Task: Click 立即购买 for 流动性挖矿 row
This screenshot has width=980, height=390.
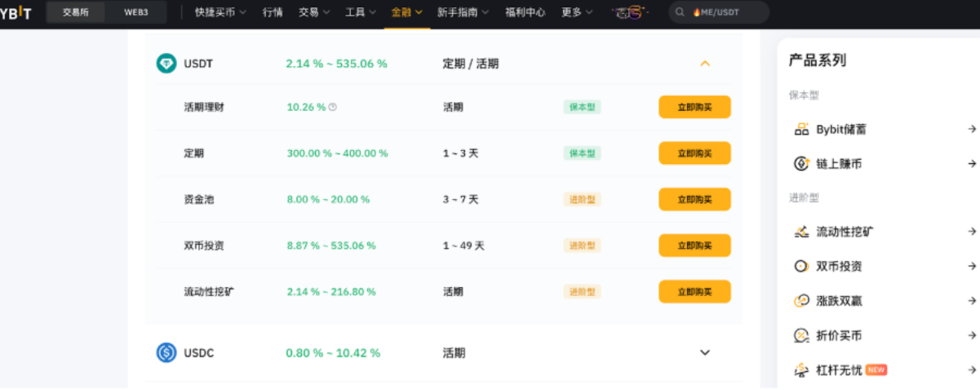Action: [694, 291]
